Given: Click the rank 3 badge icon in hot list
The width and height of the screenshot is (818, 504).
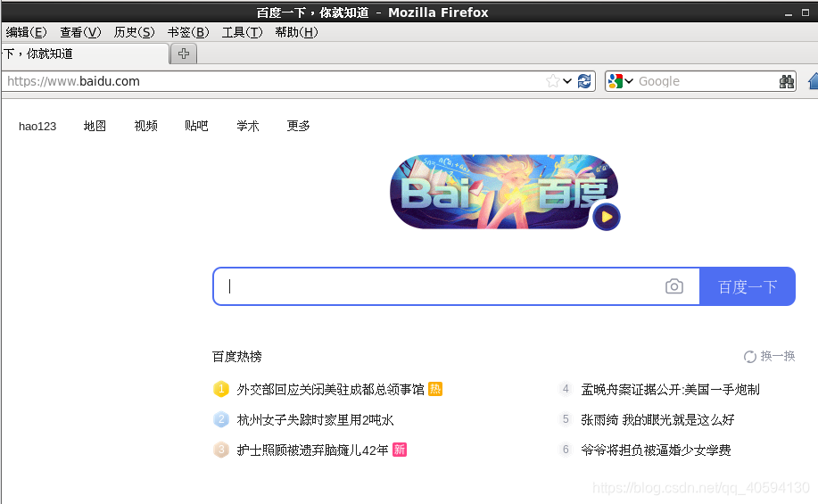Looking at the screenshot, I should point(221,450).
